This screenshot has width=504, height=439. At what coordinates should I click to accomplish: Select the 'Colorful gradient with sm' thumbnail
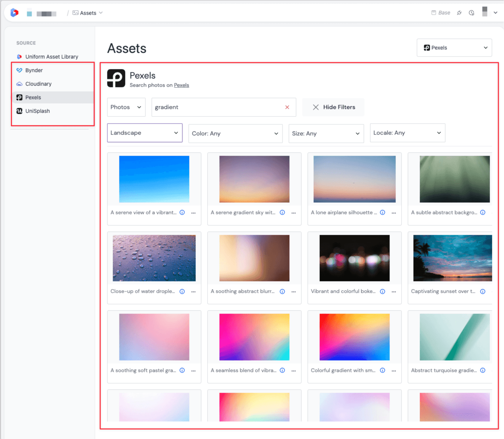pos(354,337)
